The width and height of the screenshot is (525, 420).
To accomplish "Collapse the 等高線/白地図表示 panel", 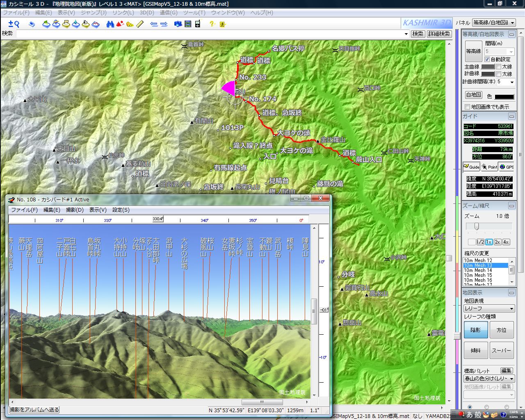I will click(x=511, y=34).
